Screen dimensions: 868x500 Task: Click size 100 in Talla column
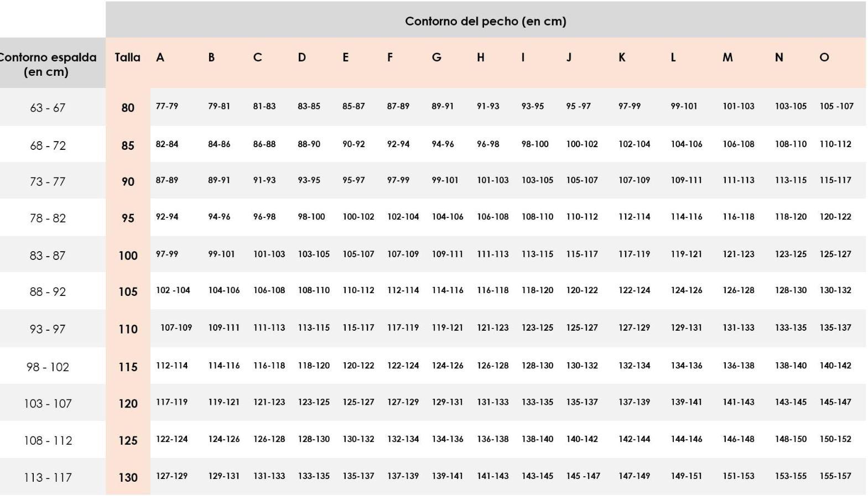tap(128, 255)
